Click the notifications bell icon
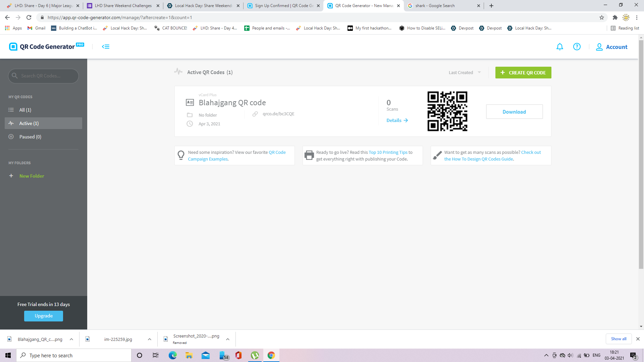This screenshot has width=644, height=362. [559, 47]
